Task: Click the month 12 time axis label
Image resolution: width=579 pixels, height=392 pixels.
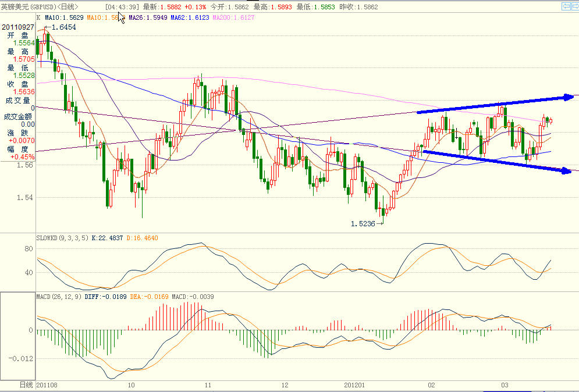Action: 285,386
